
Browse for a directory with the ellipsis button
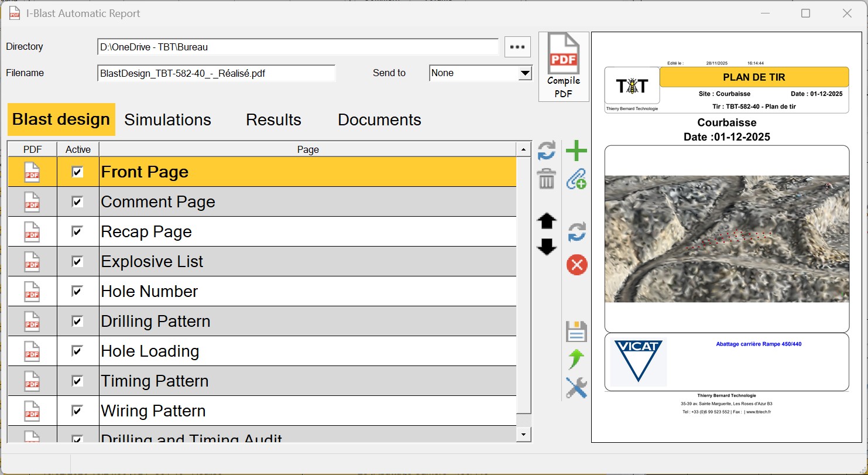517,46
